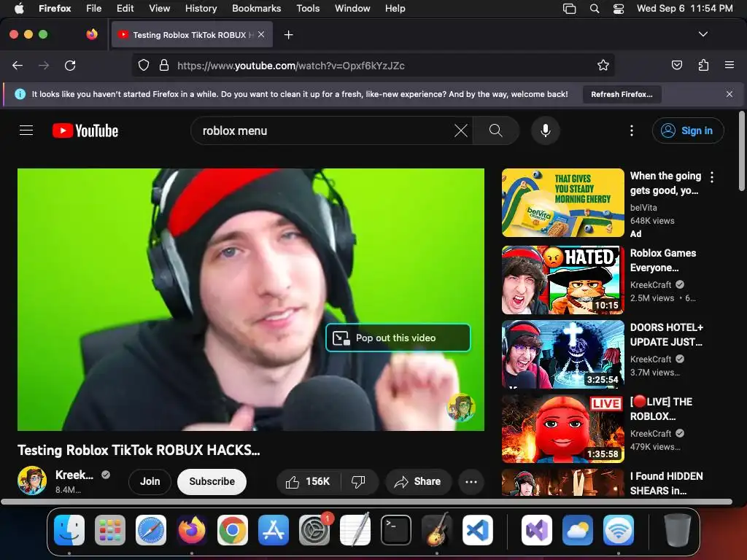Open the KreekCraft channel avatar
The height and width of the screenshot is (560, 747).
pos(32,481)
